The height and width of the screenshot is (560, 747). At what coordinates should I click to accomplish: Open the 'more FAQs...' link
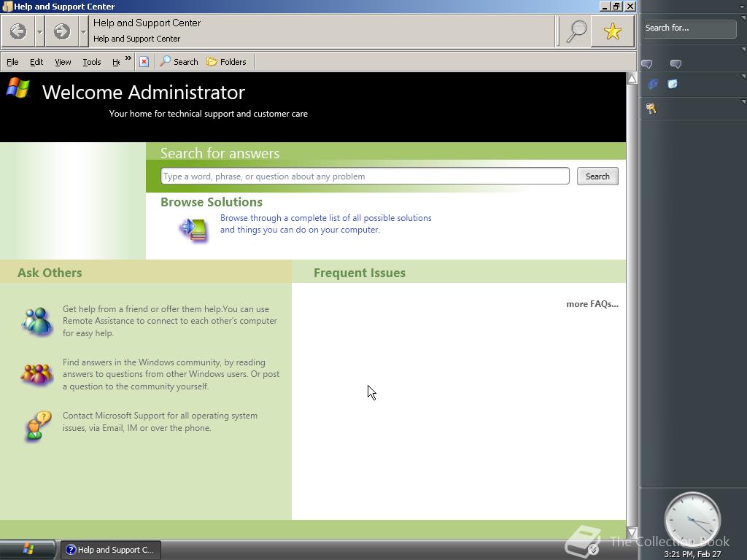click(592, 304)
